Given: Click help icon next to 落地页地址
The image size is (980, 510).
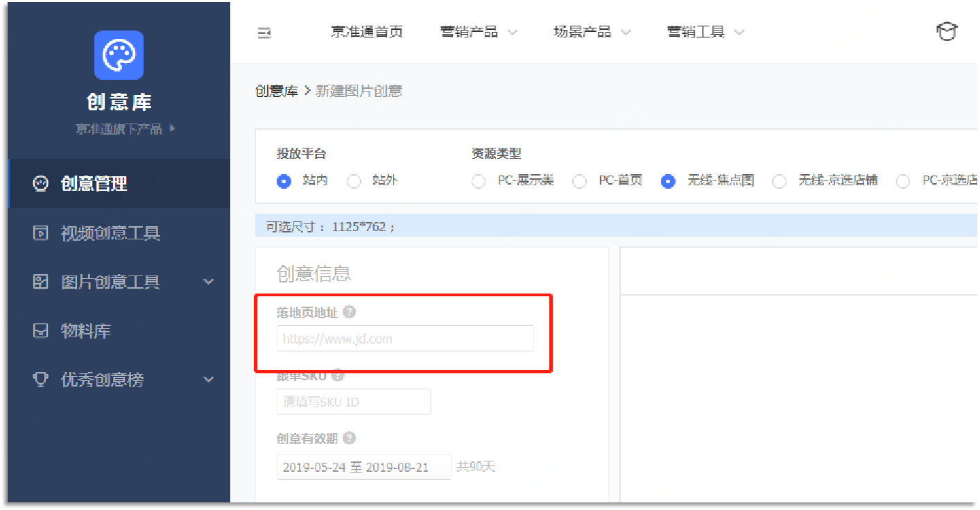Looking at the screenshot, I should pos(350,312).
